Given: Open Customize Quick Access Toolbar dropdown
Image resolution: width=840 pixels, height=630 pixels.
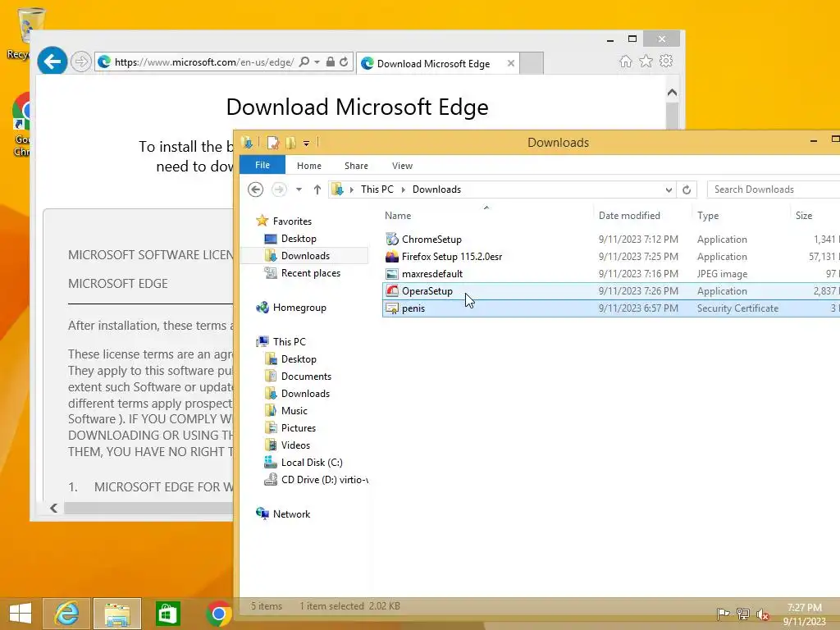Looking at the screenshot, I should pyautogui.click(x=307, y=143).
